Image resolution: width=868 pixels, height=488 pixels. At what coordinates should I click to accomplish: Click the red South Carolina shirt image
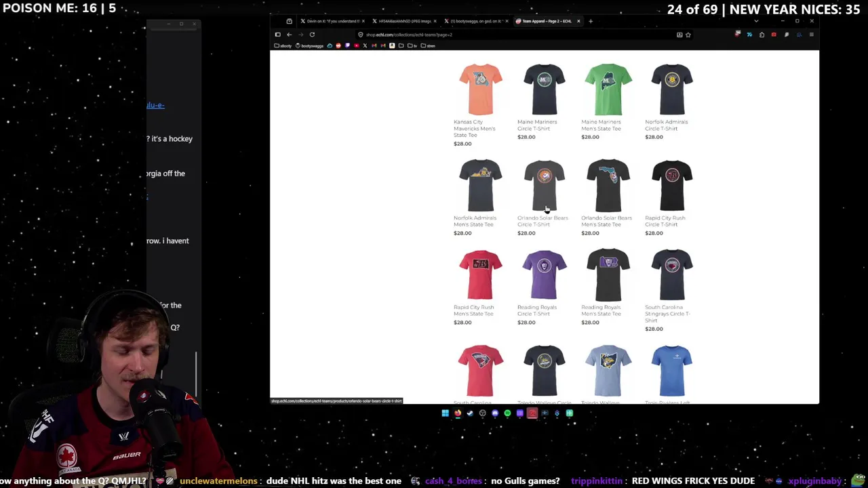[480, 371]
